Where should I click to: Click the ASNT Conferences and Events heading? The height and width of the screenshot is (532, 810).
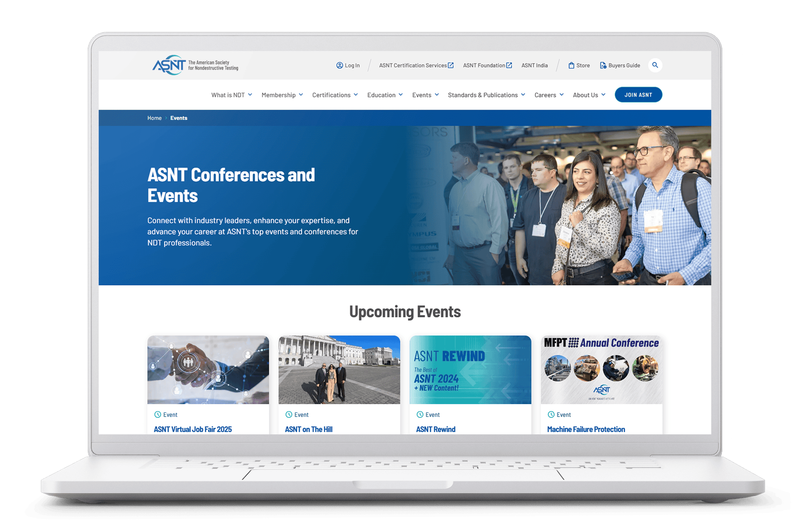[x=231, y=185]
